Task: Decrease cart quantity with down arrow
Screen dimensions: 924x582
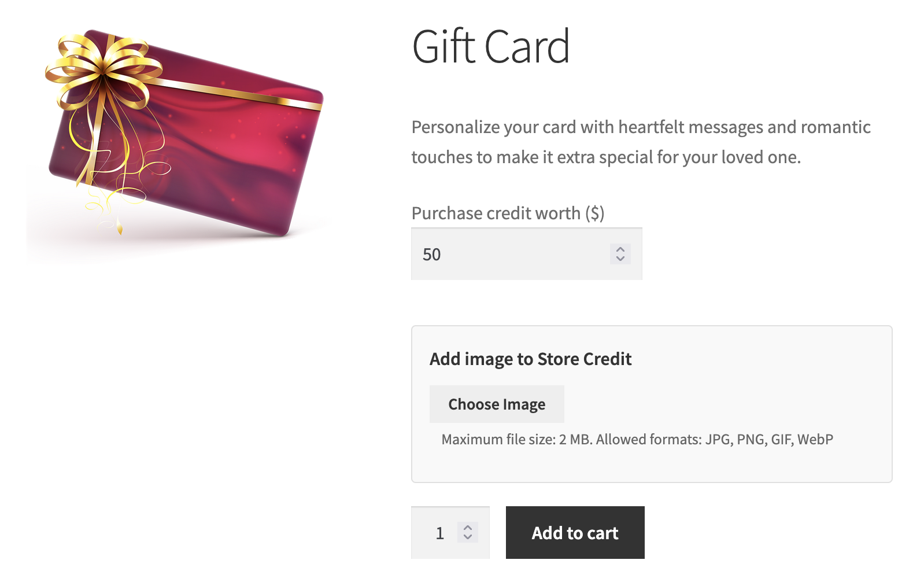Action: (x=468, y=537)
